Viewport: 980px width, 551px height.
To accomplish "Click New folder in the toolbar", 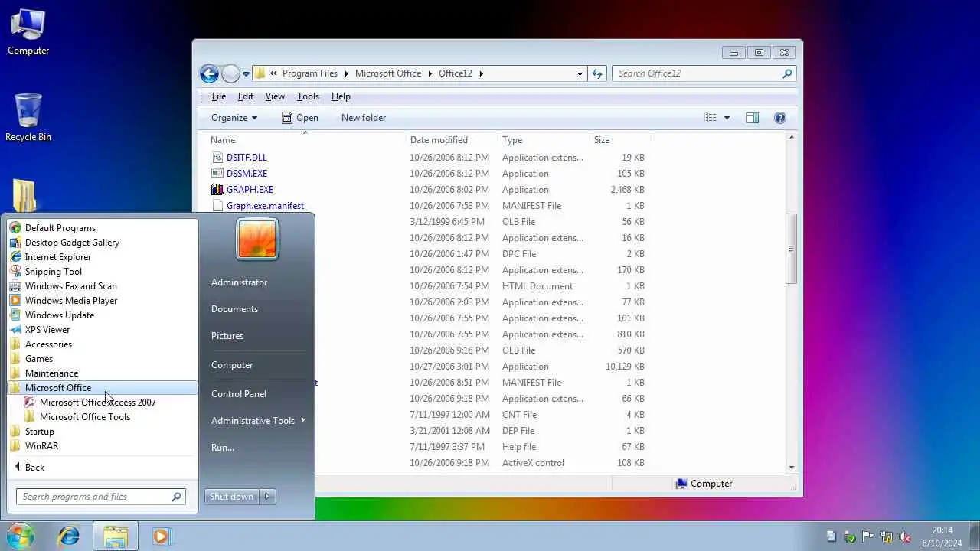I will [x=364, y=118].
